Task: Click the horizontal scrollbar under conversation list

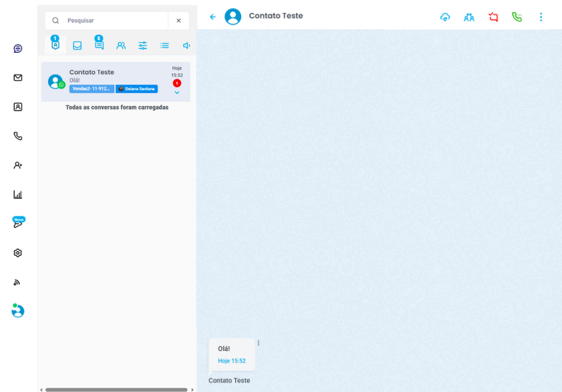Action: tap(116, 390)
